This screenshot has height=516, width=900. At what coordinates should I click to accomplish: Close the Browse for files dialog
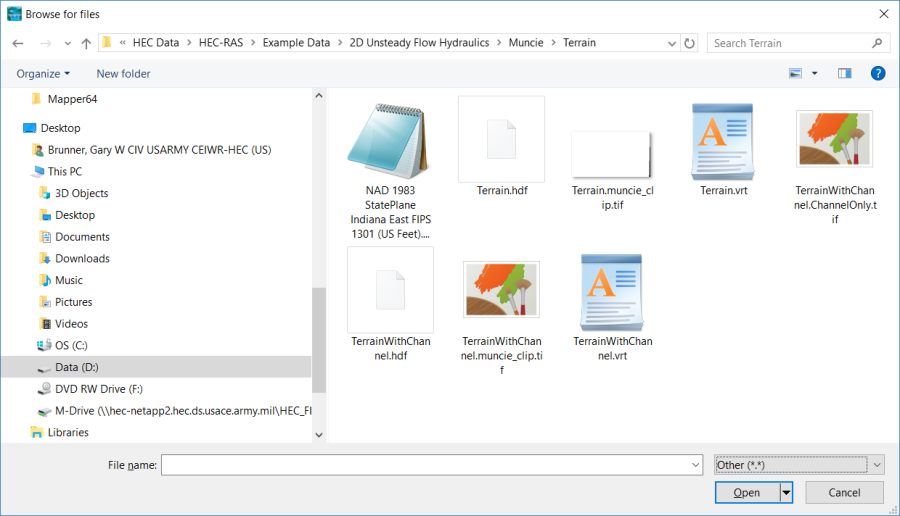click(x=884, y=14)
